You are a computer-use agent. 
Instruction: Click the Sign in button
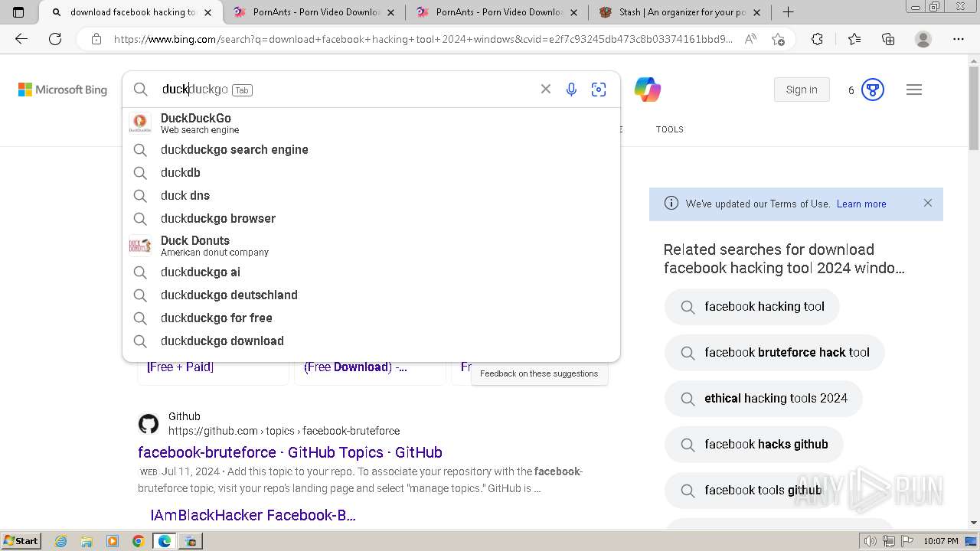point(802,90)
